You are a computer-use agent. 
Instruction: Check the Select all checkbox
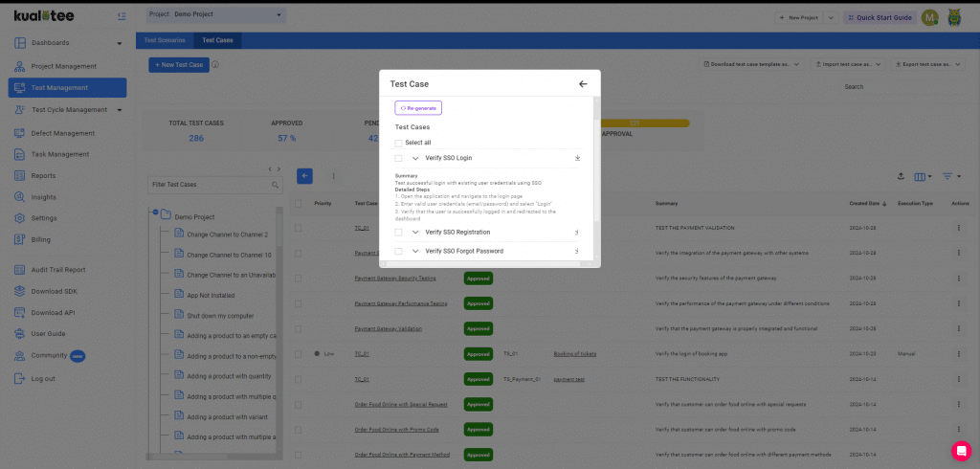[x=398, y=143]
